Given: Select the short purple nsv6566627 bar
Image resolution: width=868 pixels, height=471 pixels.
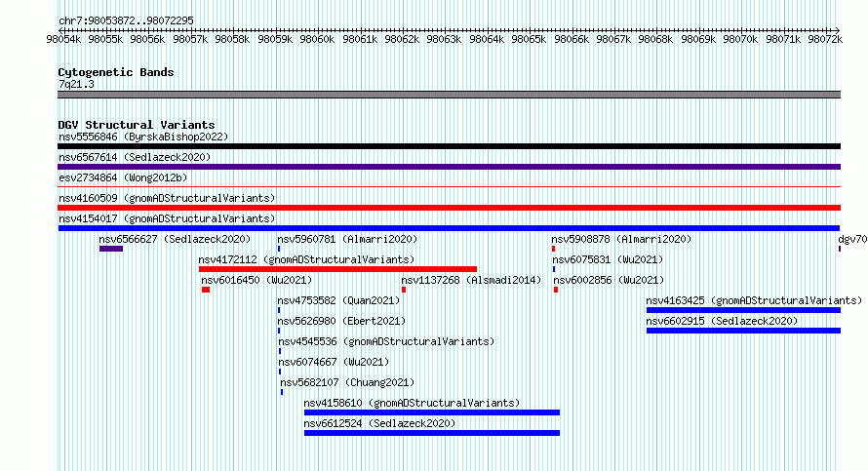Looking at the screenshot, I should [x=111, y=249].
